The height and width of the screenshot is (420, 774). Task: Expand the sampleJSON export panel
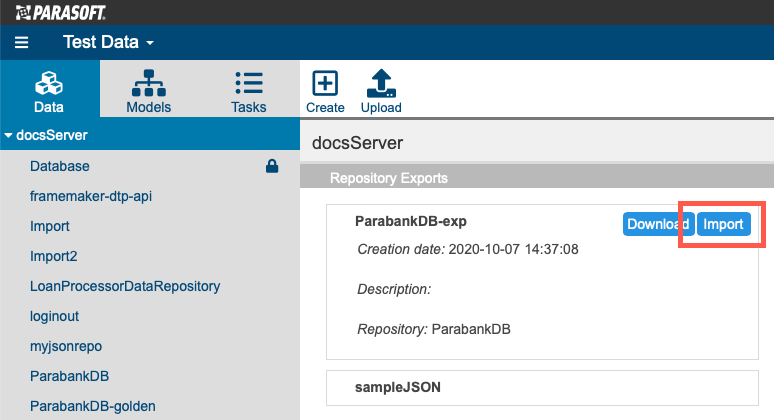(542, 388)
